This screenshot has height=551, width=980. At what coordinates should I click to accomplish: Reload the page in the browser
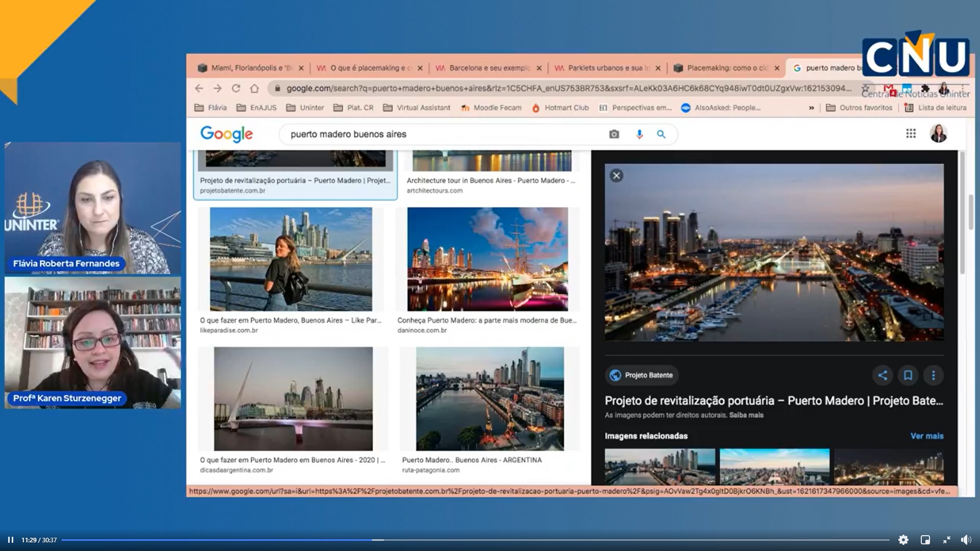[236, 88]
